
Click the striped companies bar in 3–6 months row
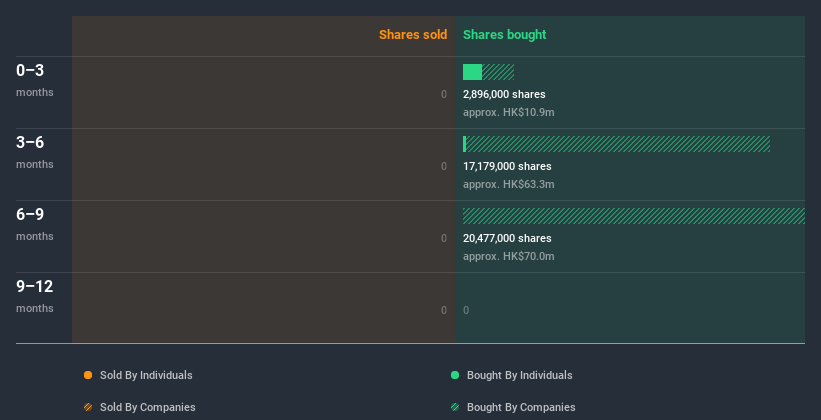coord(618,144)
